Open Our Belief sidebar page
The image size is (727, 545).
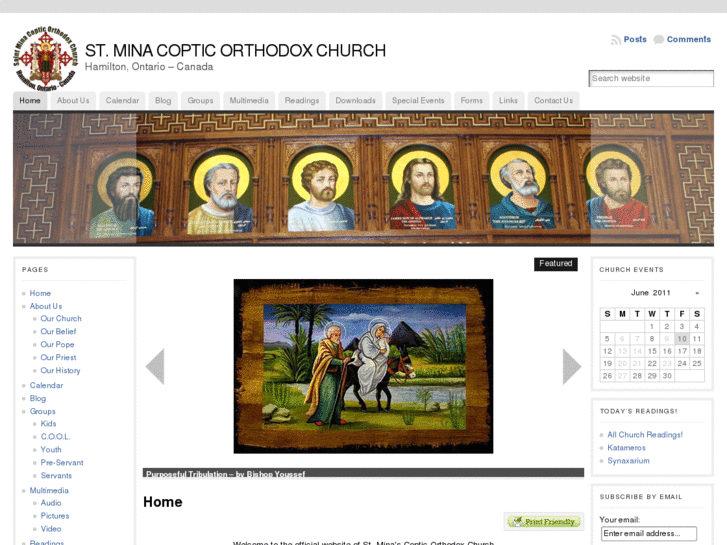(58, 332)
